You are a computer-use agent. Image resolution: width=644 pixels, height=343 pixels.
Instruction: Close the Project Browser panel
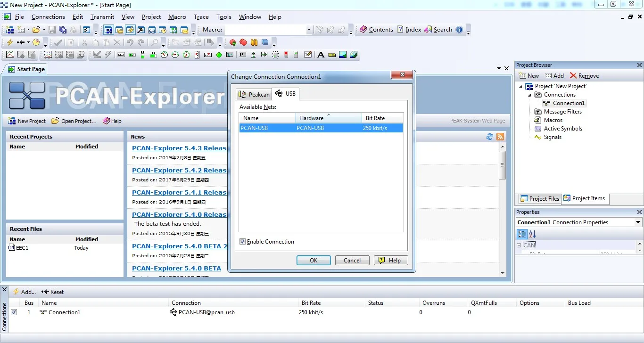tap(639, 65)
